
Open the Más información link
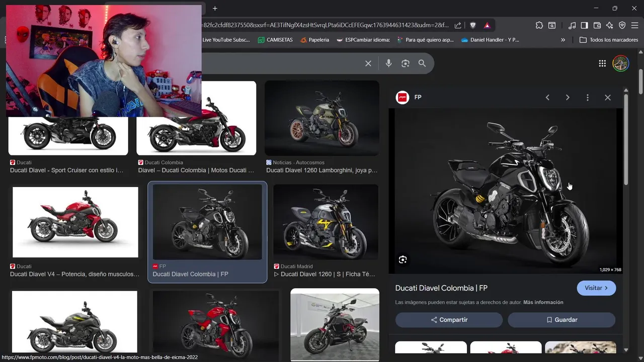point(543,302)
